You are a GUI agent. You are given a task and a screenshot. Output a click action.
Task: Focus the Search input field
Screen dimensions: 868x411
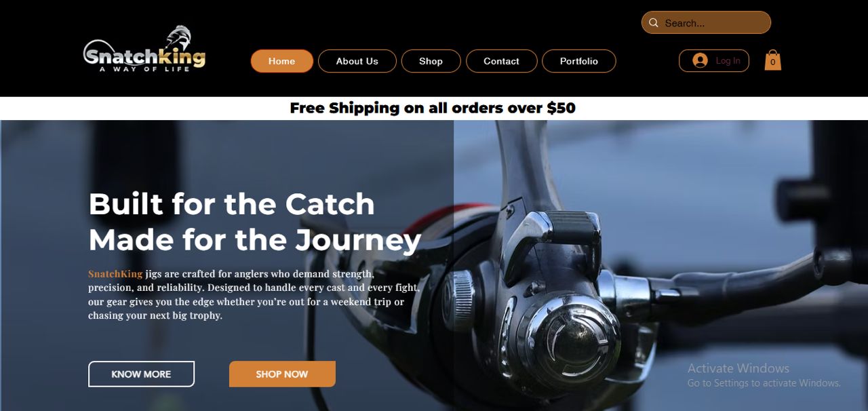coord(706,22)
